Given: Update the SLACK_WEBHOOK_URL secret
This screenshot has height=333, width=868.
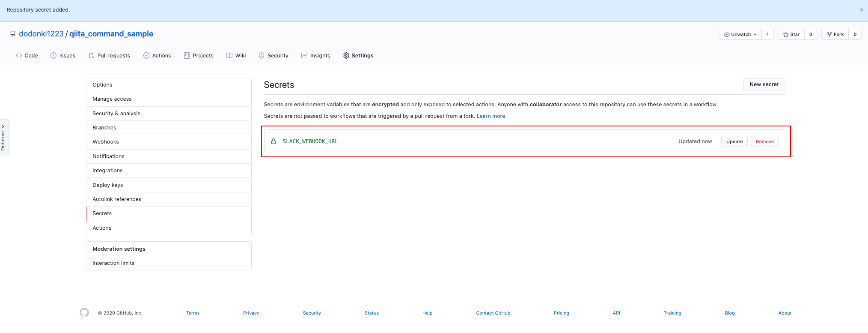Looking at the screenshot, I should coord(734,141).
